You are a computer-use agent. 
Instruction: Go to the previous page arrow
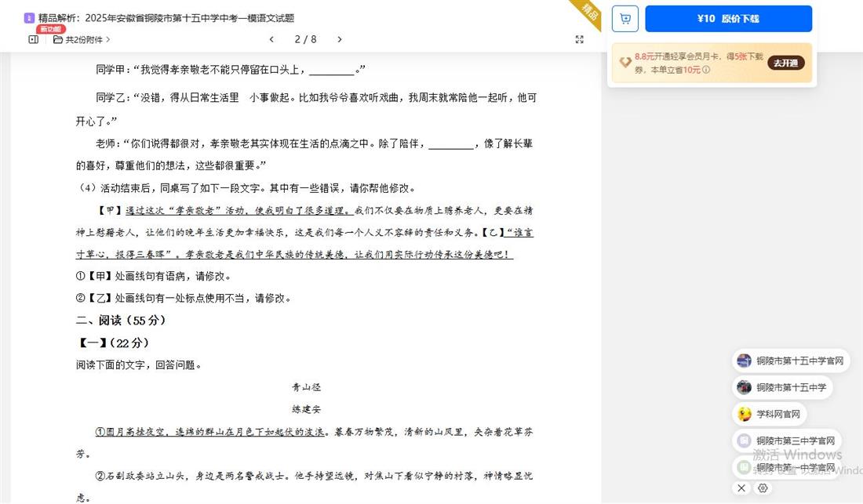point(271,39)
